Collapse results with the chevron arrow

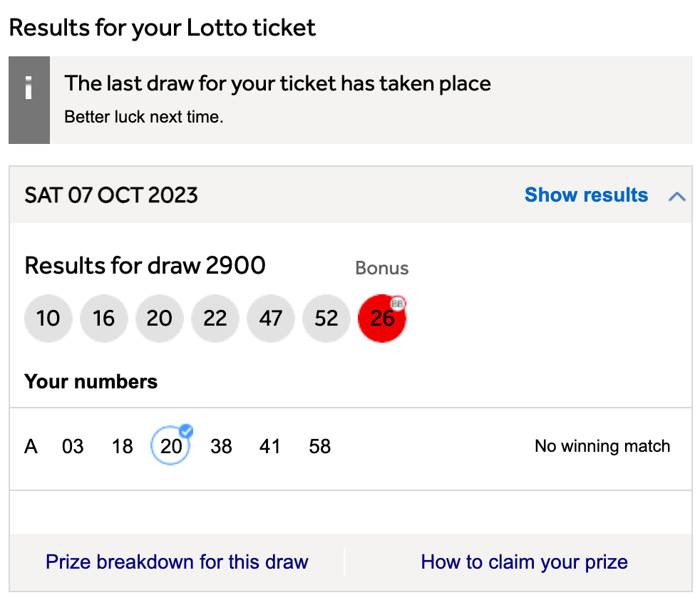(x=676, y=197)
